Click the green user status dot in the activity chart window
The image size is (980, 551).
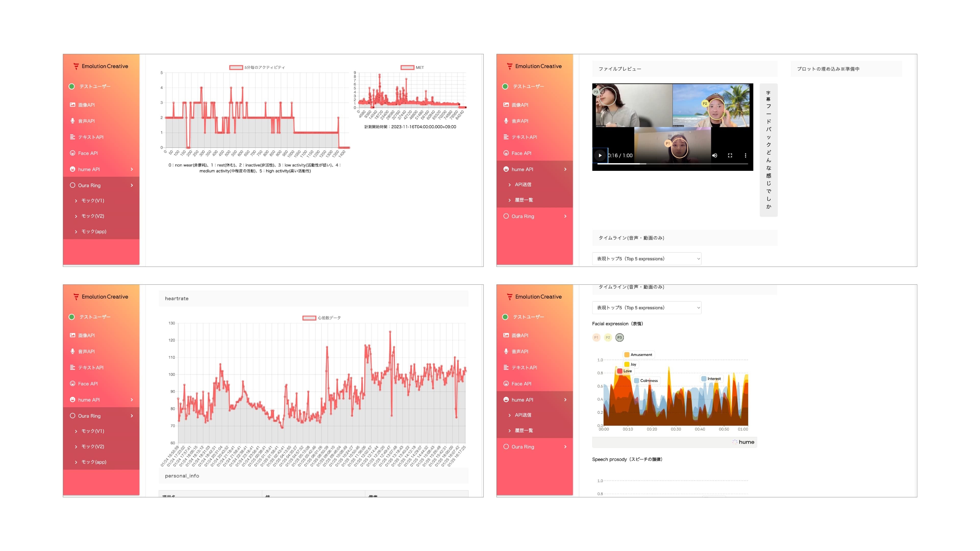click(71, 86)
